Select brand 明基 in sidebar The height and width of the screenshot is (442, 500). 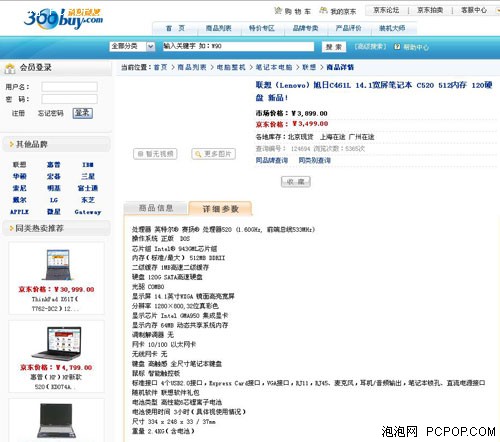pos(54,188)
